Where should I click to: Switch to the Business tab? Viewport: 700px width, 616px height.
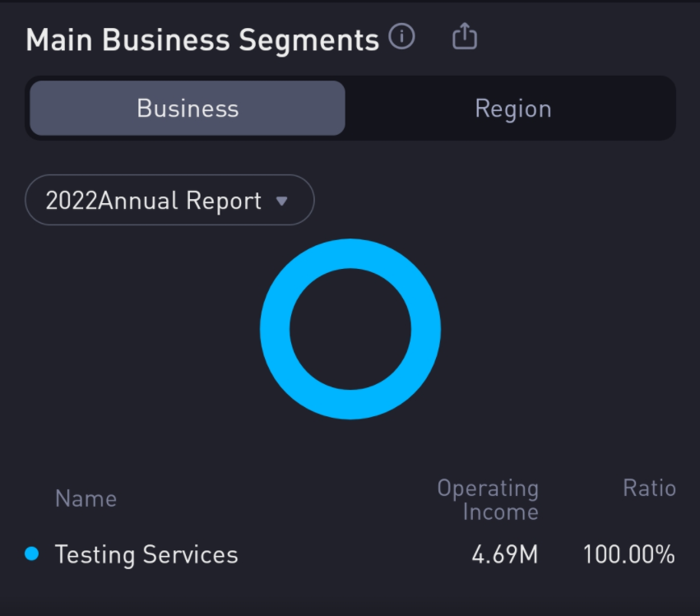coord(188,109)
